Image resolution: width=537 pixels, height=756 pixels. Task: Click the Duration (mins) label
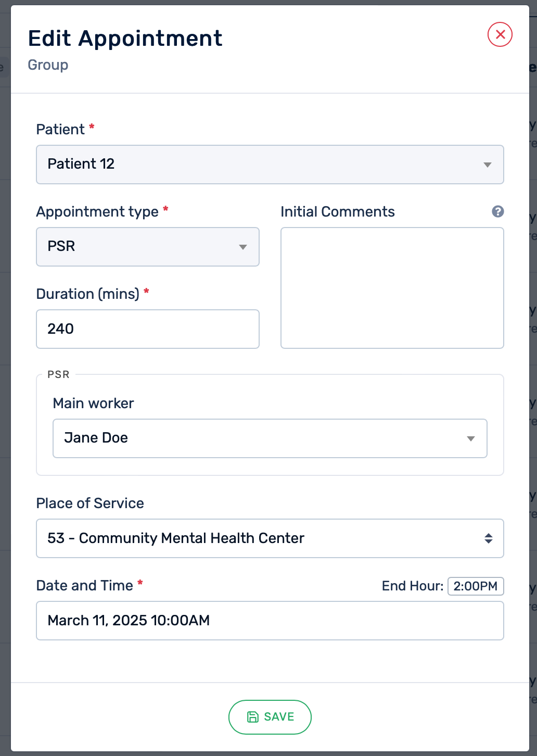point(87,294)
